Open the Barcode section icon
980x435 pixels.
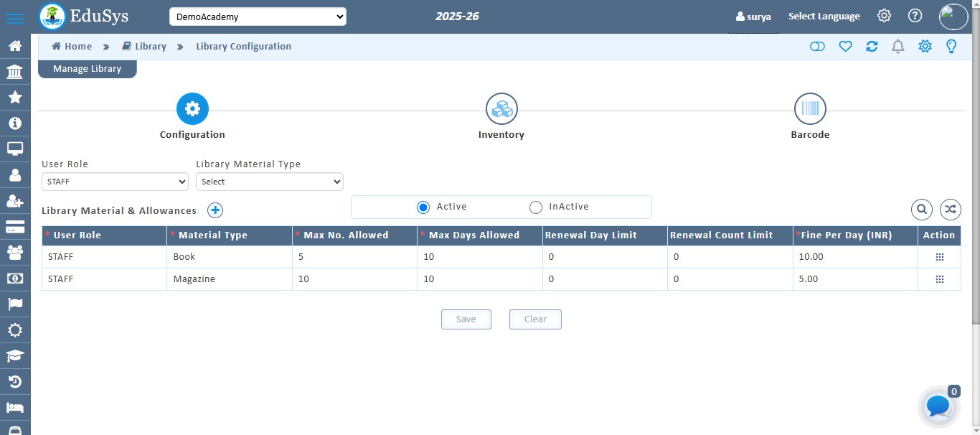[x=810, y=108]
